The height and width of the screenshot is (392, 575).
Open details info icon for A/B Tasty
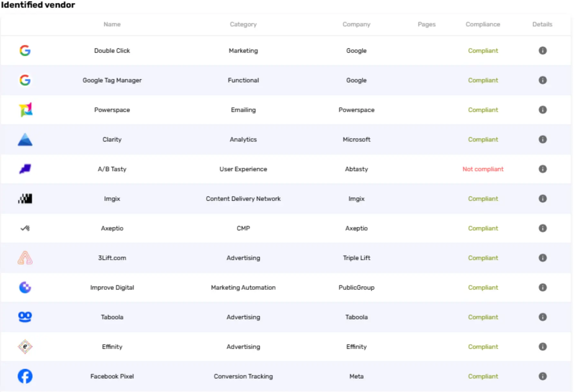click(x=542, y=169)
